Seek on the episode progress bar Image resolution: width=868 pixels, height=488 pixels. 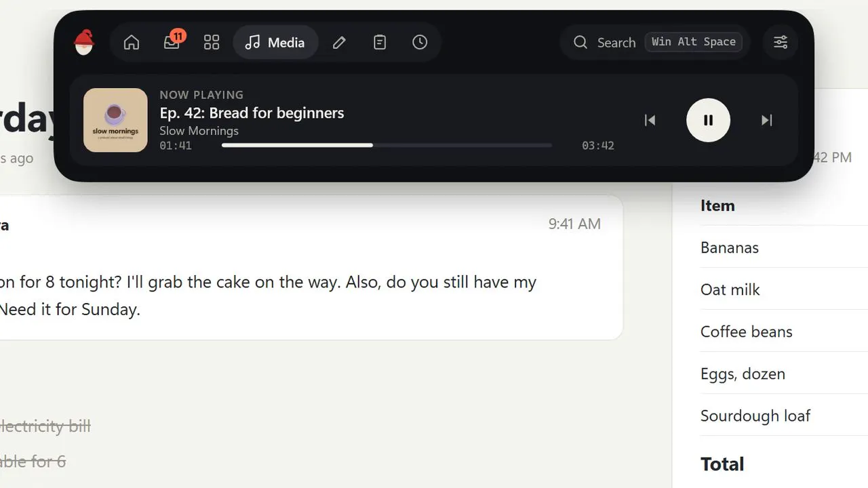[x=387, y=145]
